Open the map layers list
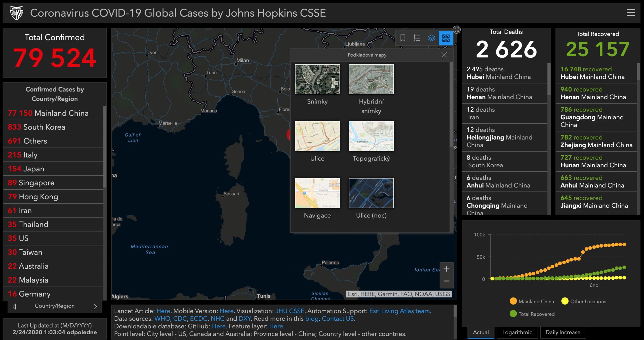This screenshot has width=644, height=340. (431, 38)
